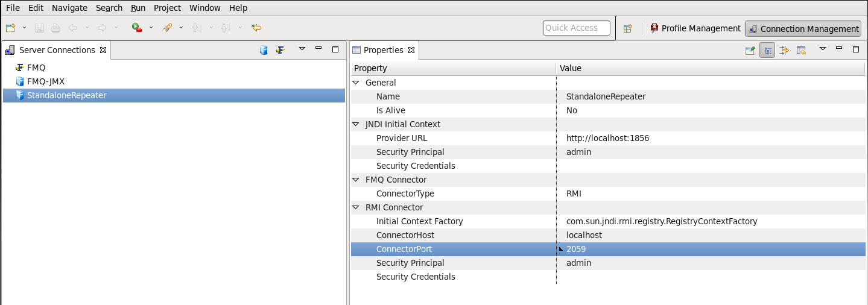Open the Navigate menu

(69, 8)
